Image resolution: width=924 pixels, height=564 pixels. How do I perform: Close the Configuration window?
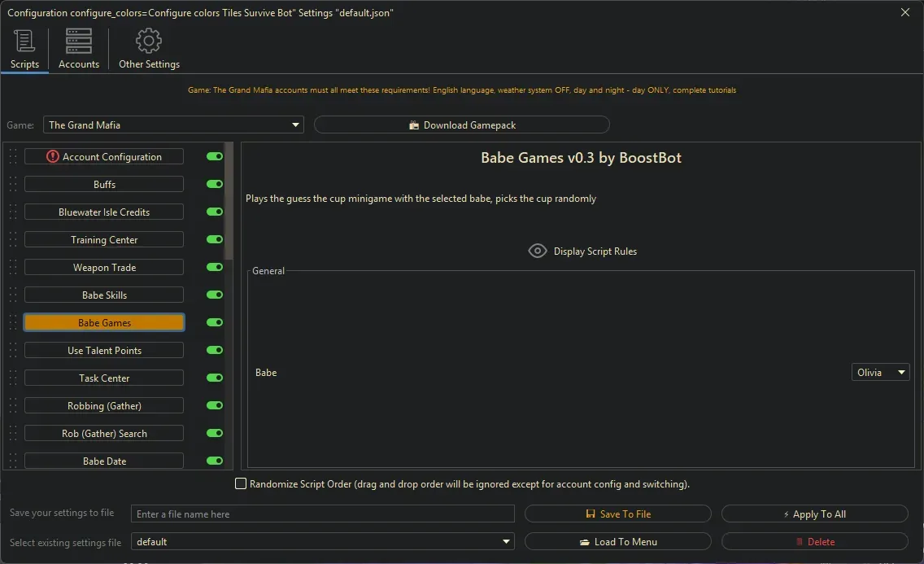coord(905,12)
